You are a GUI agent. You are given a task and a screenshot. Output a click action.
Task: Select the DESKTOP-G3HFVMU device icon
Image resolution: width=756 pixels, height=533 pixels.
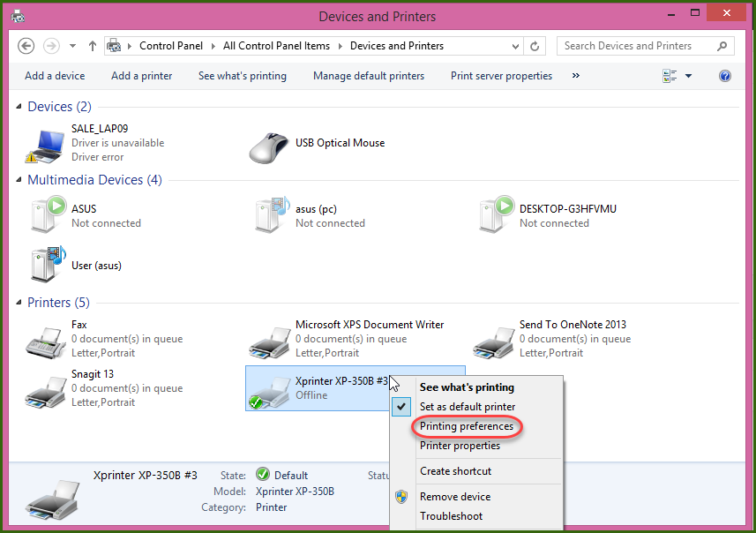tap(496, 214)
